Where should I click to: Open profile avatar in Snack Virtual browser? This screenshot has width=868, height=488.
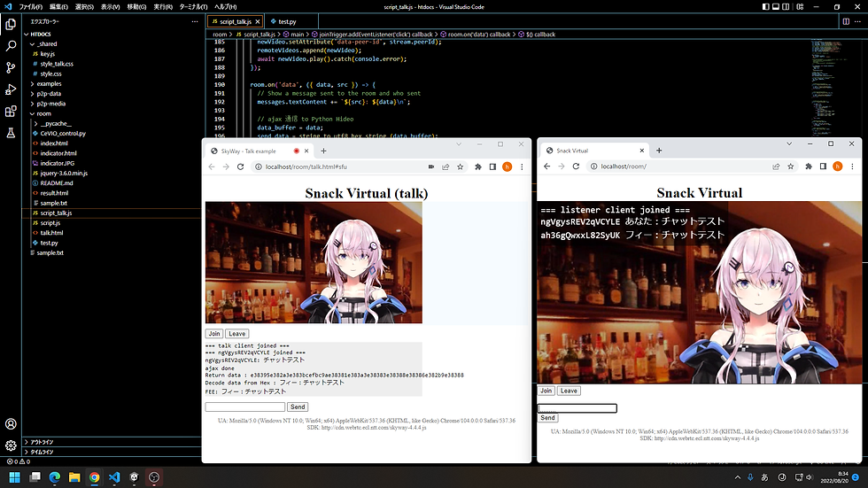coord(838,166)
